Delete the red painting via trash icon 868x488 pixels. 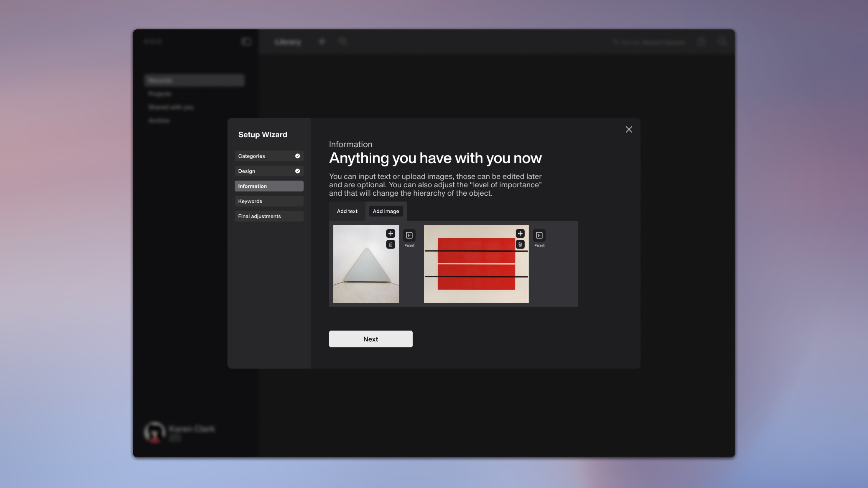[520, 244]
